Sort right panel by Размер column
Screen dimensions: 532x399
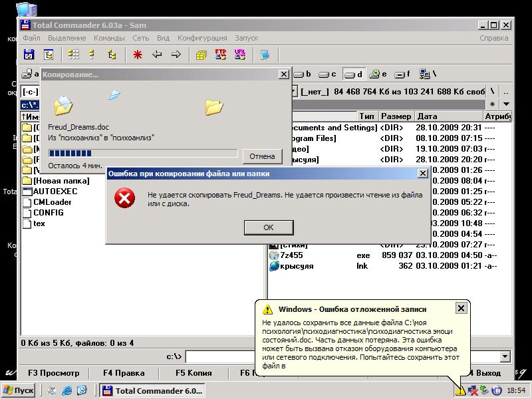tap(396, 116)
